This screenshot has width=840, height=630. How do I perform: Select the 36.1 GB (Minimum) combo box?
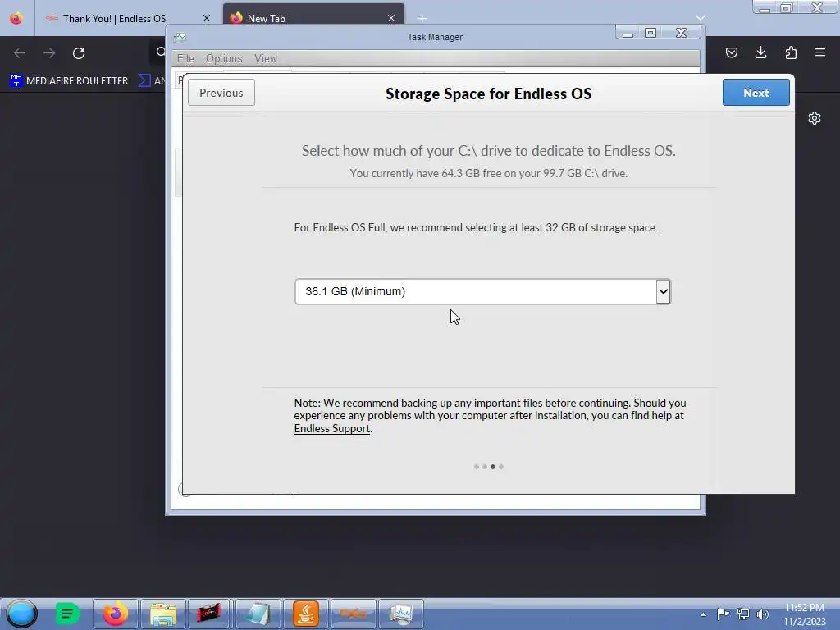(482, 291)
